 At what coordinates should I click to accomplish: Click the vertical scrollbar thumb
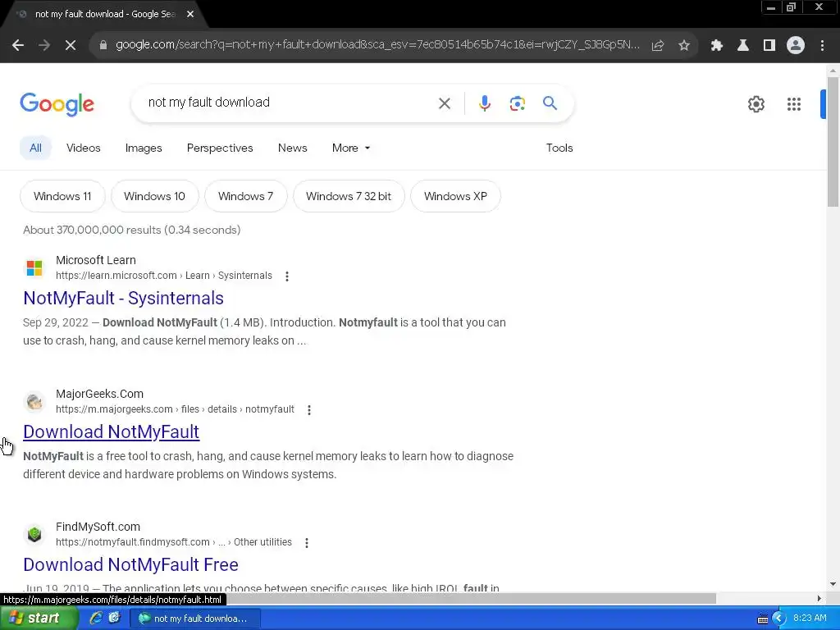pos(833,141)
